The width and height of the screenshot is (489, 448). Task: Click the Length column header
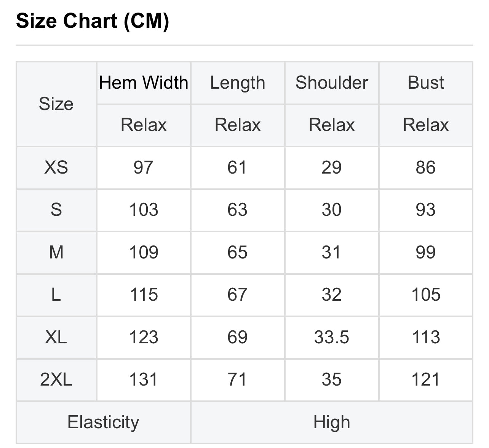tap(238, 83)
